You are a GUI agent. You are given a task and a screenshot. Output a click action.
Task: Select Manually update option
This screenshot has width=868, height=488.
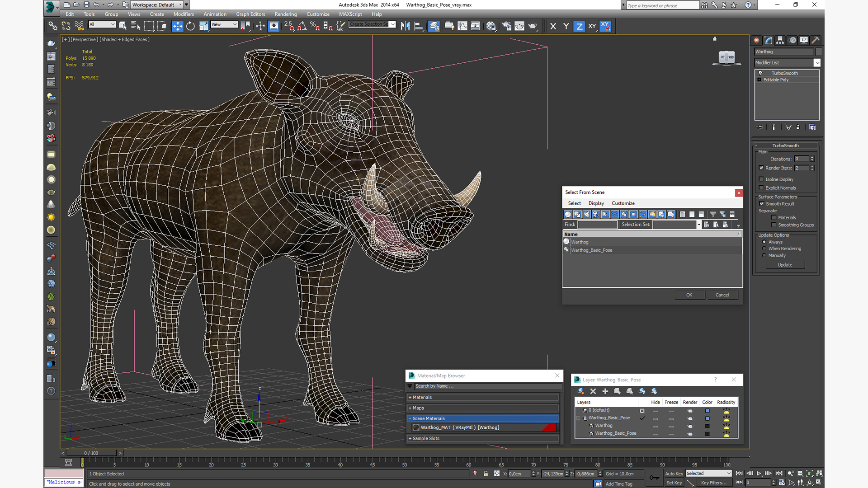coord(764,256)
